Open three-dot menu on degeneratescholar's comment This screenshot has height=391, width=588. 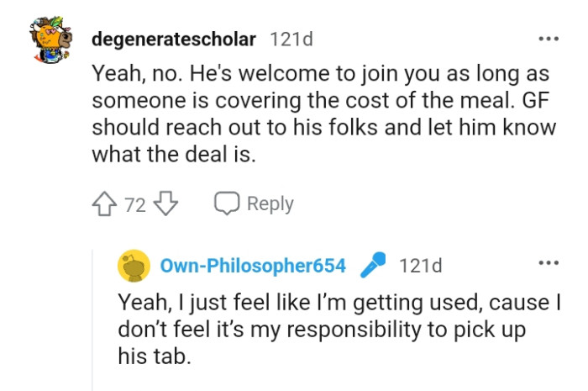click(x=549, y=39)
